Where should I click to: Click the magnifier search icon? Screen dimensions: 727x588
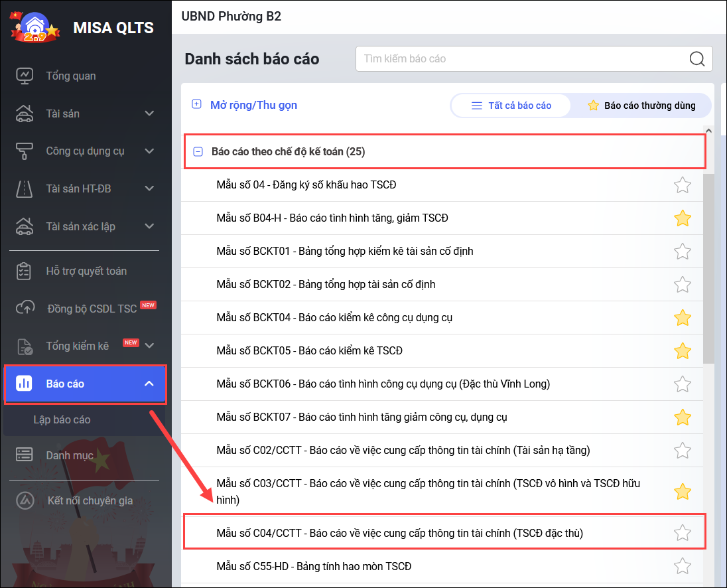coord(697,59)
